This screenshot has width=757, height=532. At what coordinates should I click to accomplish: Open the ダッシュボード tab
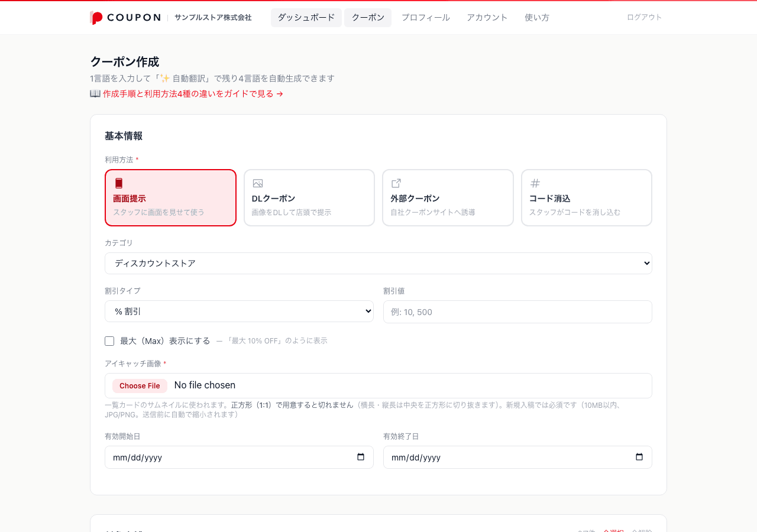coord(306,17)
